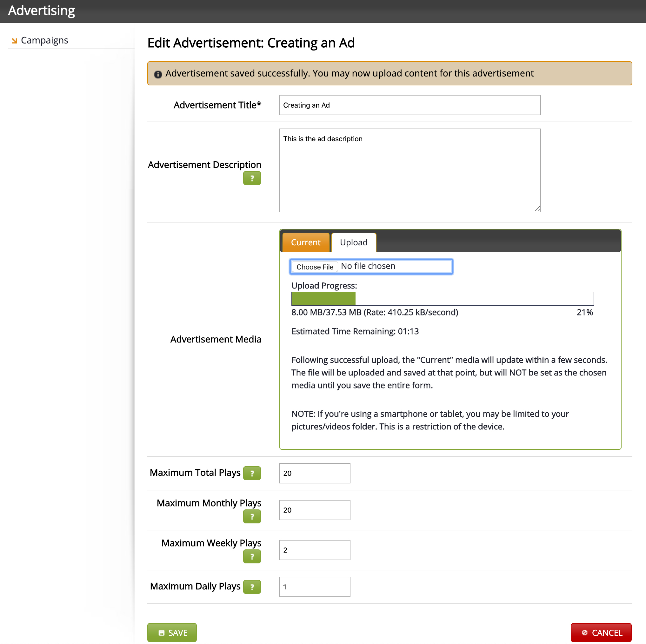The width and height of the screenshot is (646, 644).
Task: Click inside the Advertisement Description textarea
Action: click(x=410, y=170)
